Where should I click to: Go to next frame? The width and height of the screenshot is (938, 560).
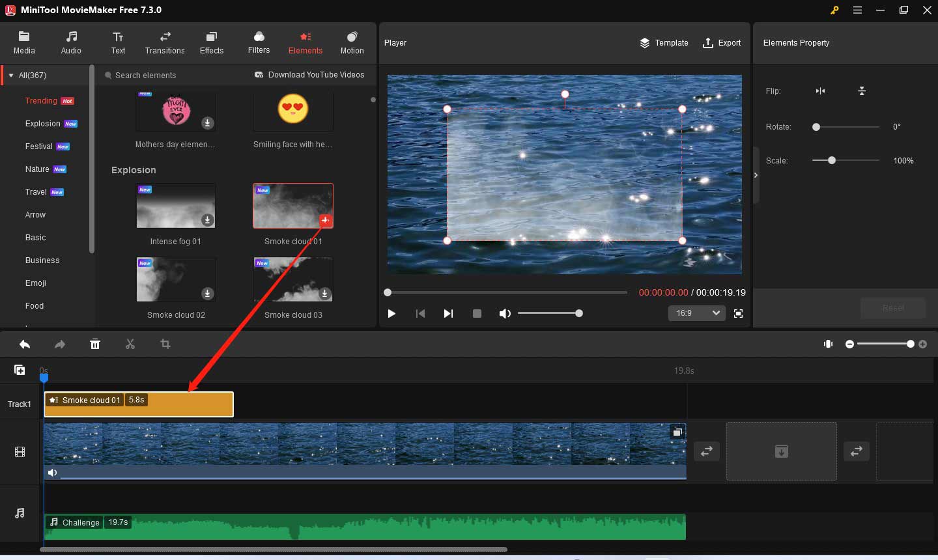(x=448, y=314)
